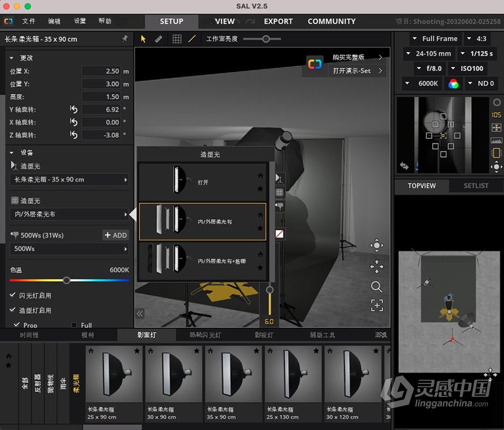504x430 pixels.
Task: Click the zoom magnifier icon beside the viewport
Action: tap(376, 287)
